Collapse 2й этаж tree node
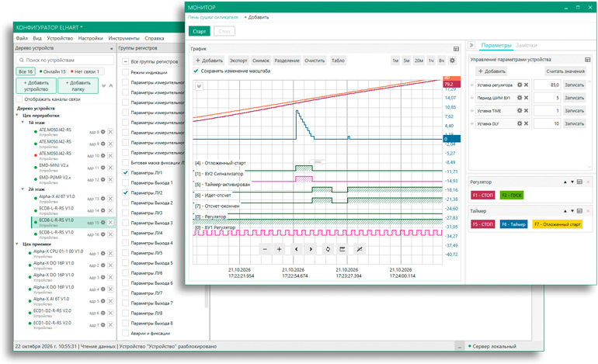Viewport: 598px width, 364px height. 23,189
